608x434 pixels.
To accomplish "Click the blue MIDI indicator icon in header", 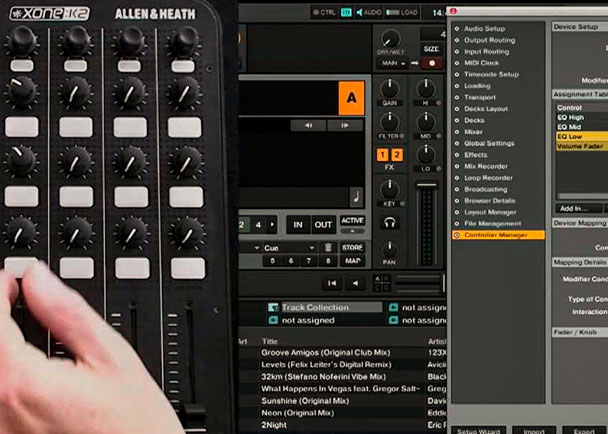I will (x=346, y=12).
